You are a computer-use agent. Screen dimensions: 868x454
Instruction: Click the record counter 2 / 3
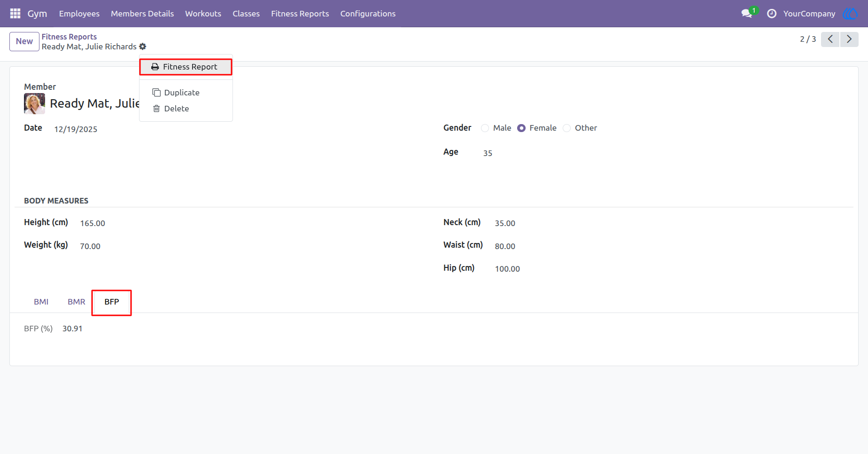tap(808, 39)
